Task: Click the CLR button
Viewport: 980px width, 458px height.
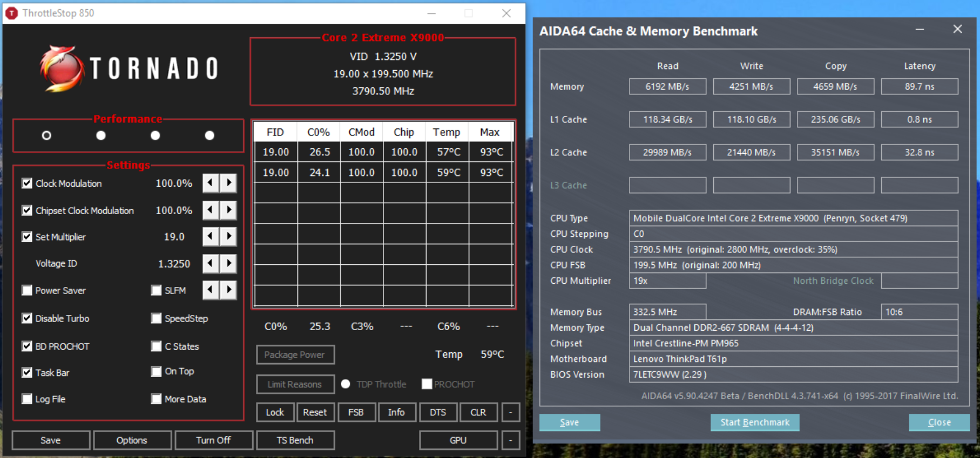Action: (x=478, y=412)
